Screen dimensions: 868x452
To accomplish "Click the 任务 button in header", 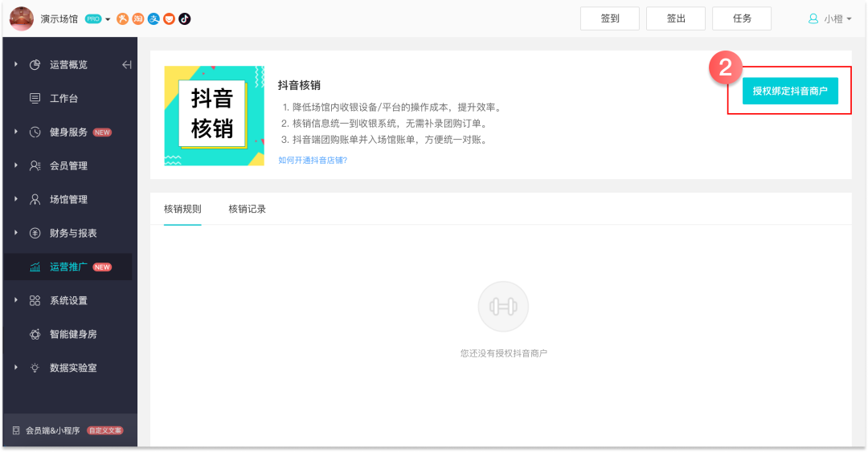I will point(742,18).
